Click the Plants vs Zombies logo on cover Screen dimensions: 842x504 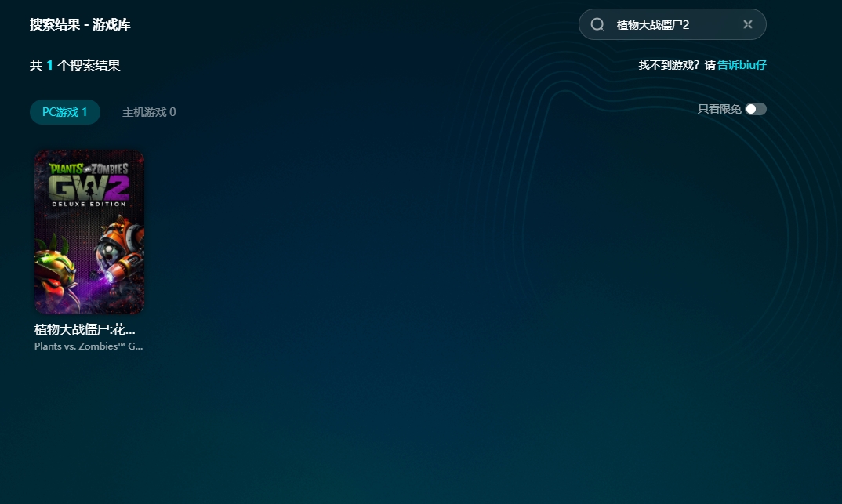89,168
